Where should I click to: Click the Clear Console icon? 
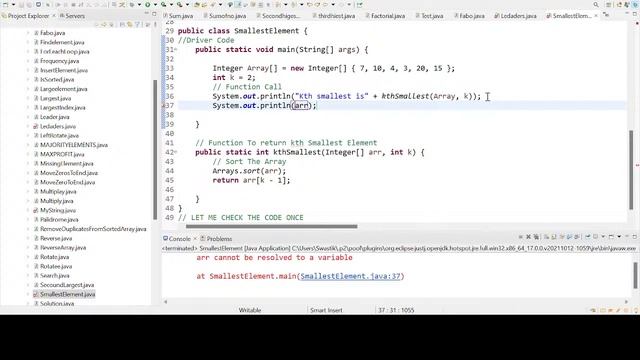pyautogui.click(x=546, y=237)
